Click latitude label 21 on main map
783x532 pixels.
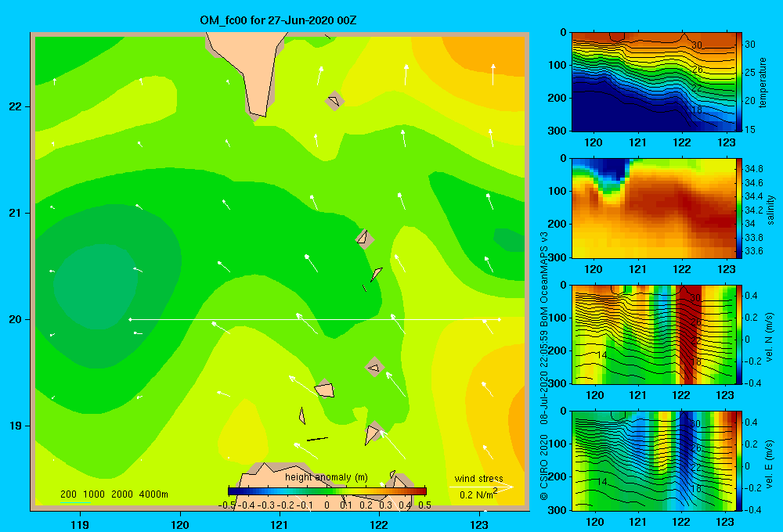click(16, 213)
